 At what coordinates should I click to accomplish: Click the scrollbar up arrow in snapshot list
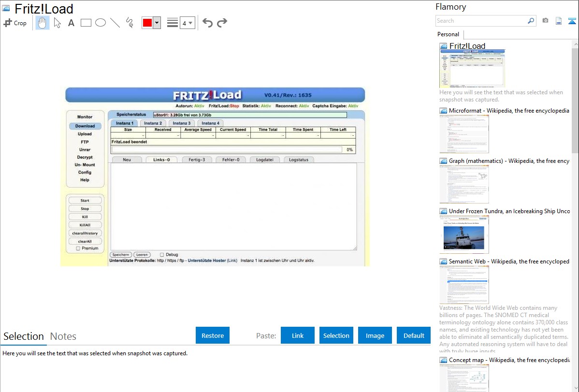tap(575, 44)
